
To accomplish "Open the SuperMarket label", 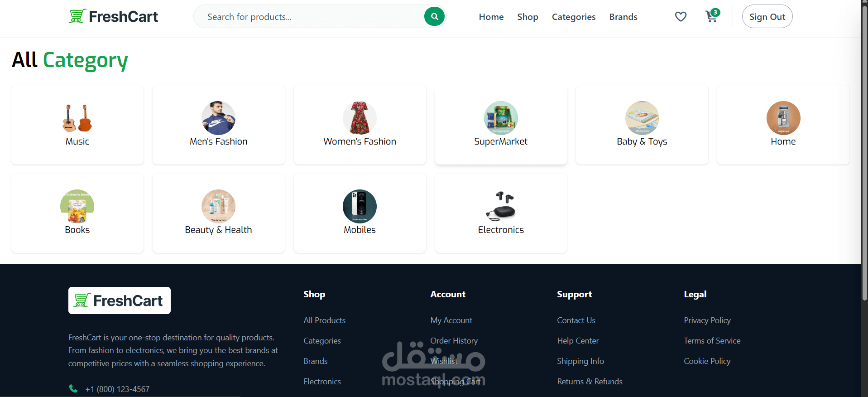I will pyautogui.click(x=501, y=141).
